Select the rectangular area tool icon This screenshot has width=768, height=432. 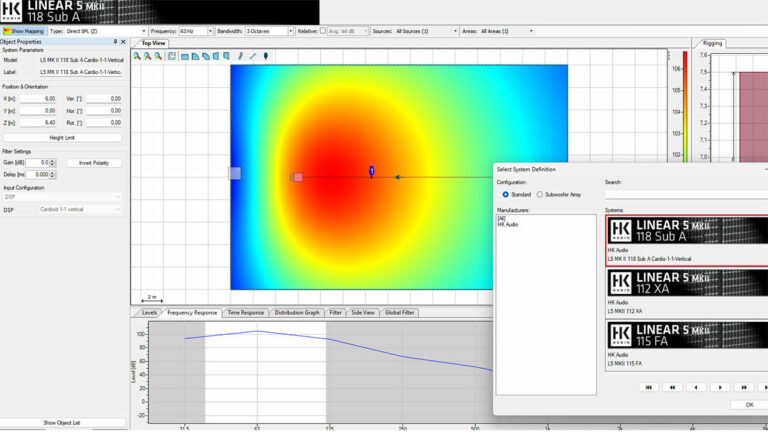coord(185,57)
